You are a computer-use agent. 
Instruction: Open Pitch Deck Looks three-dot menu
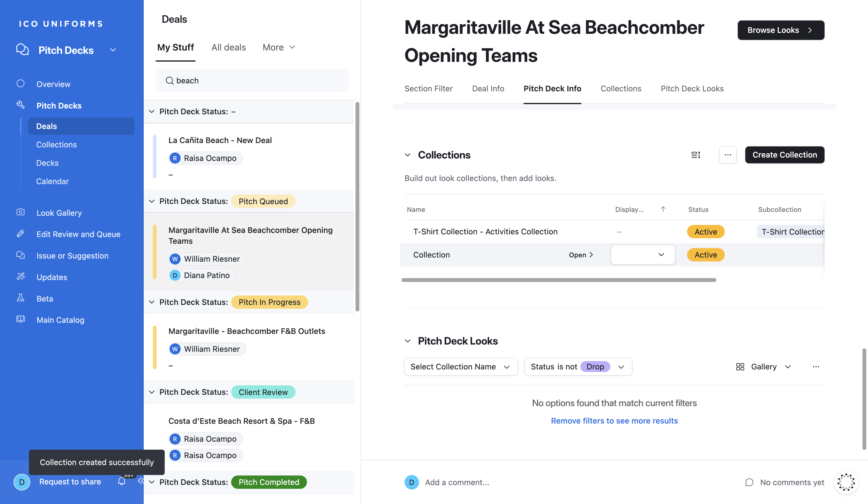816,367
